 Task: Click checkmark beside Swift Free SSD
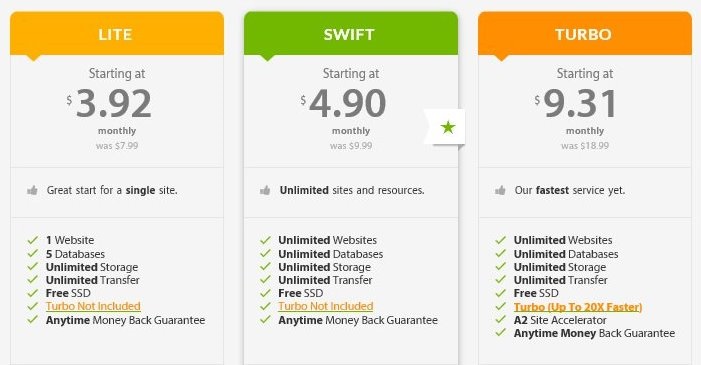click(x=266, y=293)
